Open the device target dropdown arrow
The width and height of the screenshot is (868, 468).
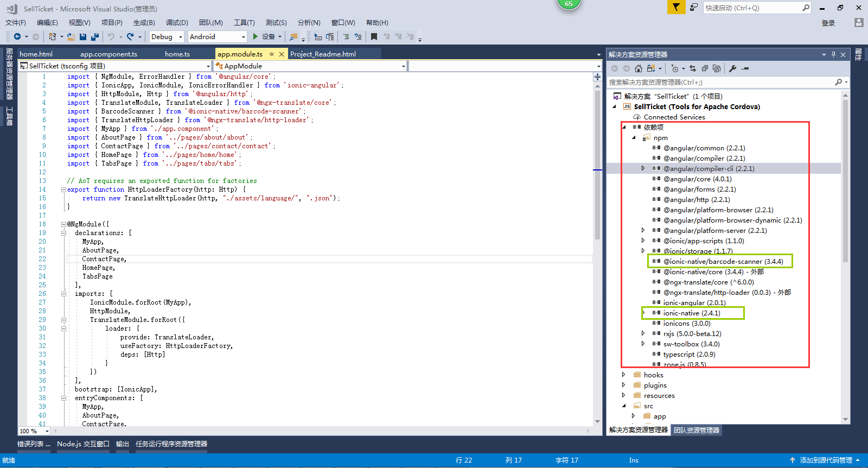(x=280, y=37)
